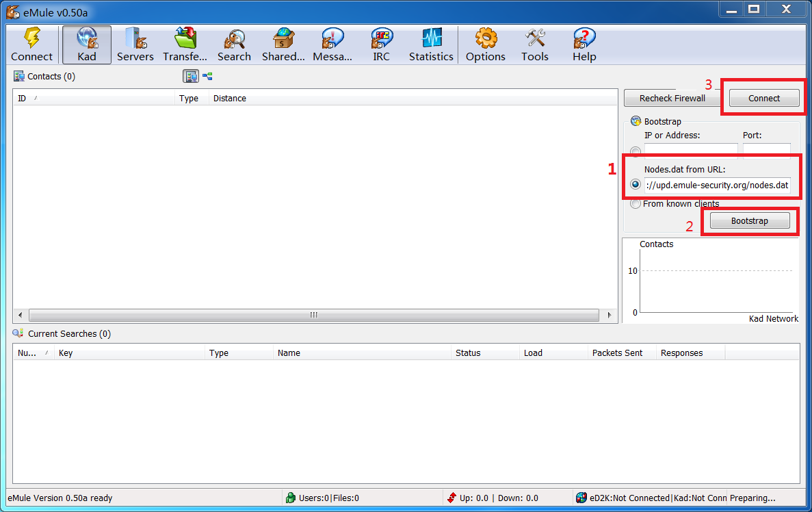Sort current searches by Status column

(468, 353)
